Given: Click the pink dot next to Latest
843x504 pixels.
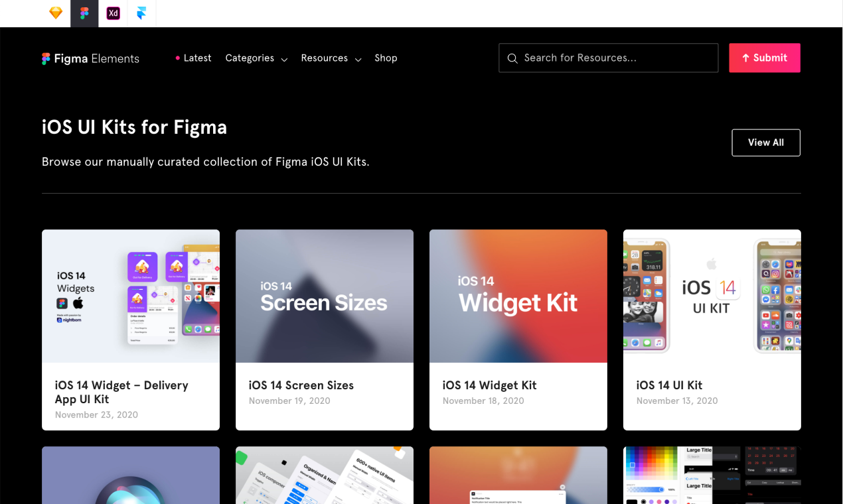Looking at the screenshot, I should (x=177, y=58).
